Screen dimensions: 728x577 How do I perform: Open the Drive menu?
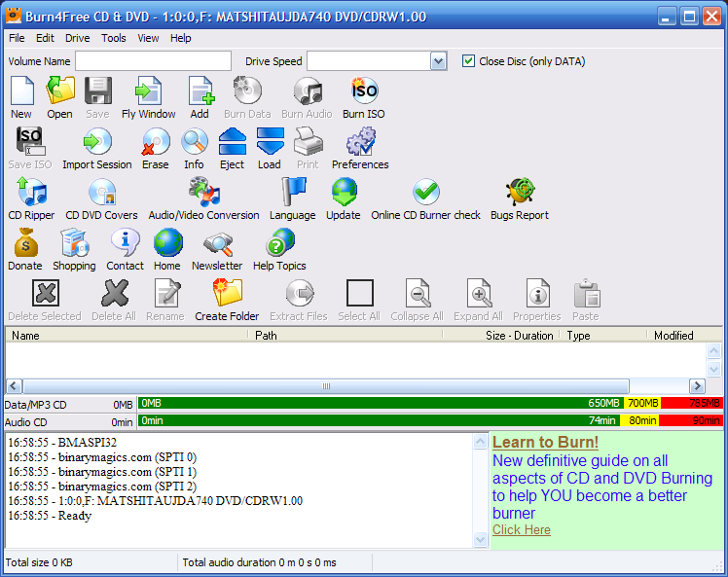click(78, 38)
